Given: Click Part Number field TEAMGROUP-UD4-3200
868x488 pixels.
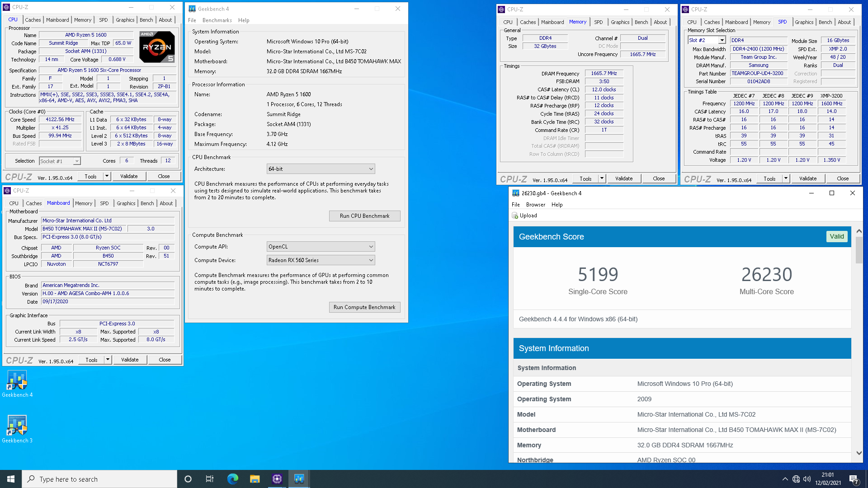Looking at the screenshot, I should coord(758,73).
